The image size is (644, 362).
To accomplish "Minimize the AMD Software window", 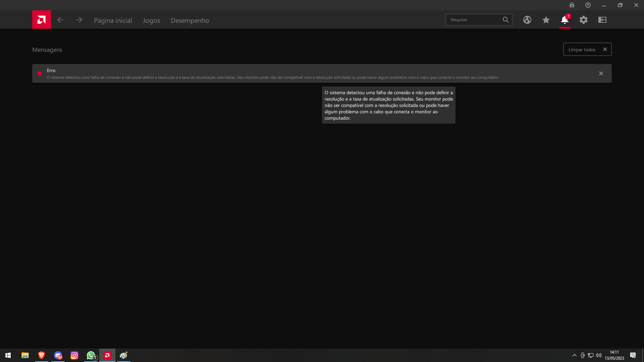I will pyautogui.click(x=604, y=5).
